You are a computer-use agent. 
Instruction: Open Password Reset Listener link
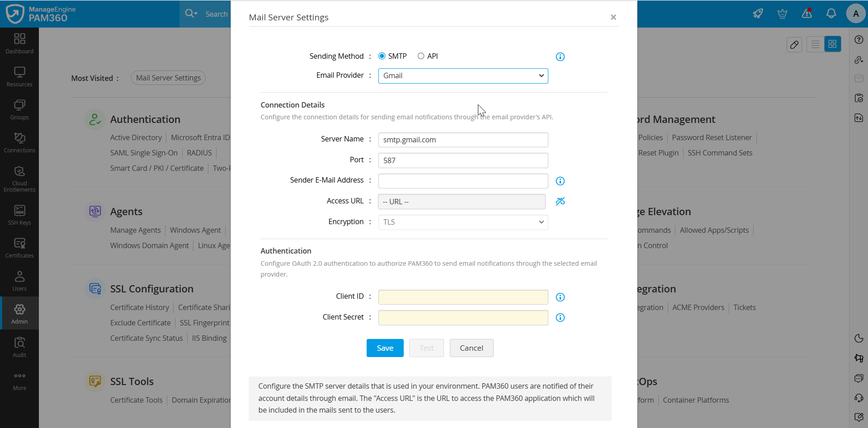pos(712,137)
